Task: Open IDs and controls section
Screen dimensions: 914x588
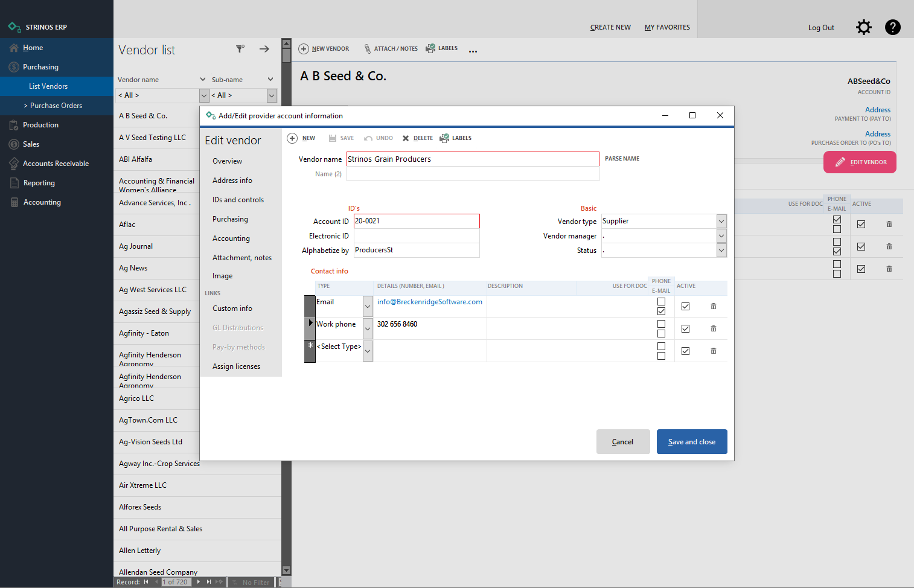Action: (238, 200)
